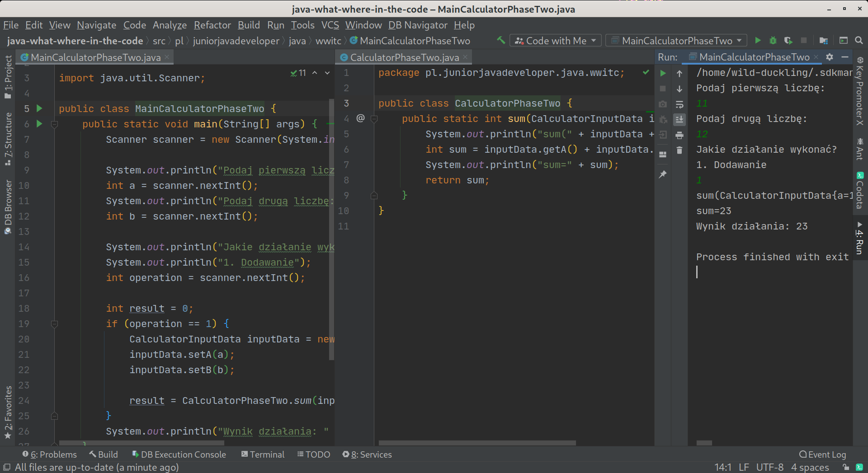Clear all console output with trash icon
Viewport: 868px width, 473px height.
pyautogui.click(x=679, y=150)
